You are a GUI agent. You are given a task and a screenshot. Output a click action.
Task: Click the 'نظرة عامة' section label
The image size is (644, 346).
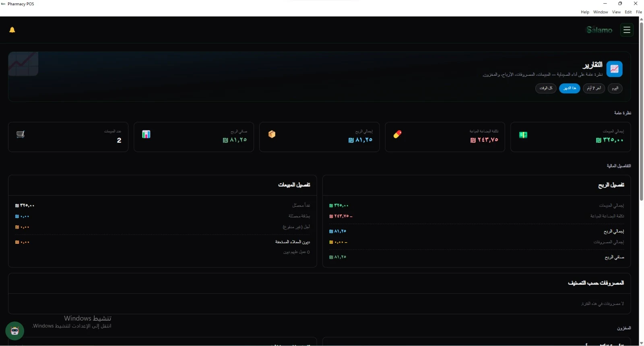click(623, 113)
